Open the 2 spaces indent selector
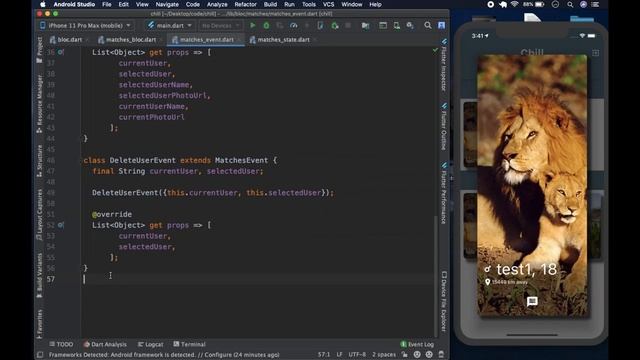The width and height of the screenshot is (640, 360). tap(384, 355)
